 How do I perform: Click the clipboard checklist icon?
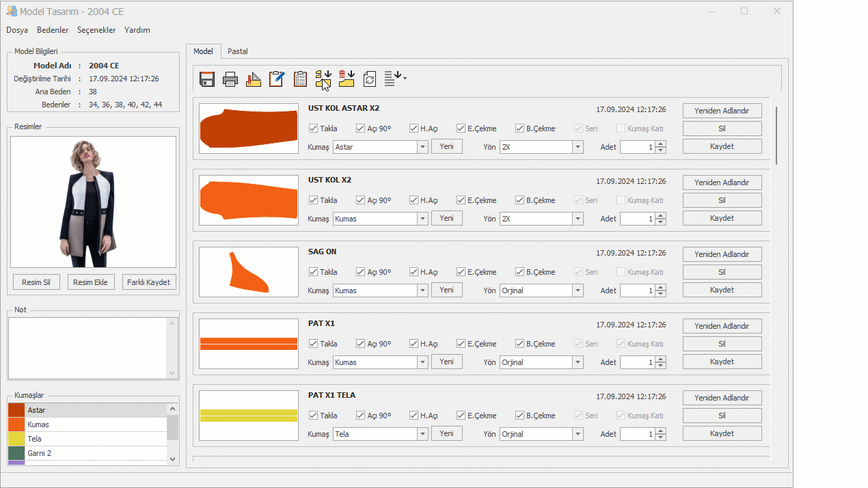point(300,79)
